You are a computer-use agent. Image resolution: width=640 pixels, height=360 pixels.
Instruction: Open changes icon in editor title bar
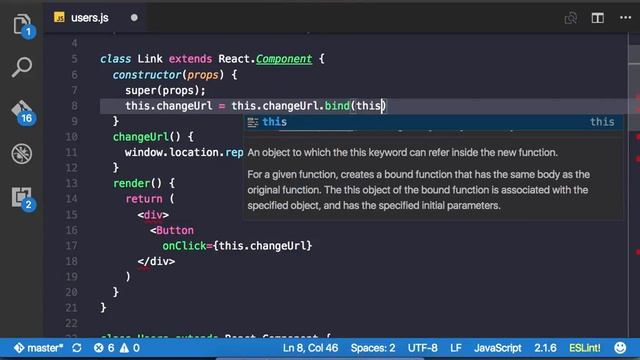pos(571,18)
